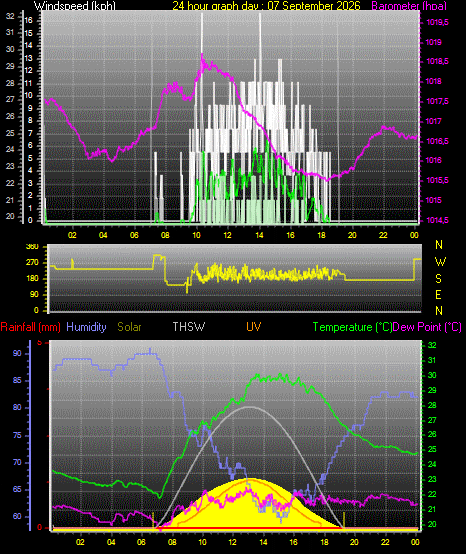Click the Rainfall (mm) legend label

(30, 327)
